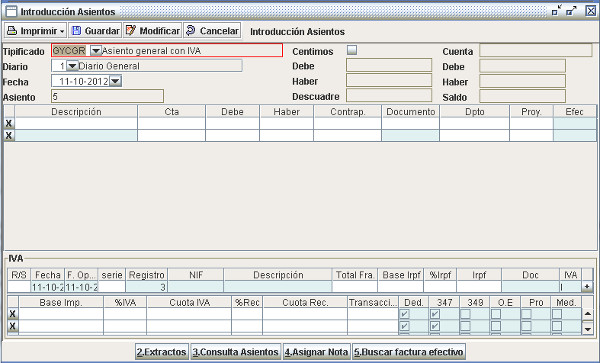
Task: Toggle Med. checkbox in first IVA row
Action: point(557,314)
